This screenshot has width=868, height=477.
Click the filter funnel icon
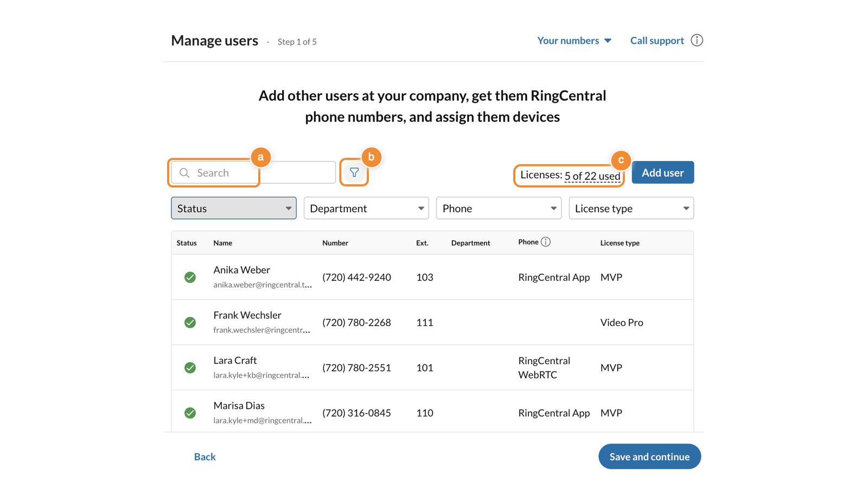pos(354,172)
